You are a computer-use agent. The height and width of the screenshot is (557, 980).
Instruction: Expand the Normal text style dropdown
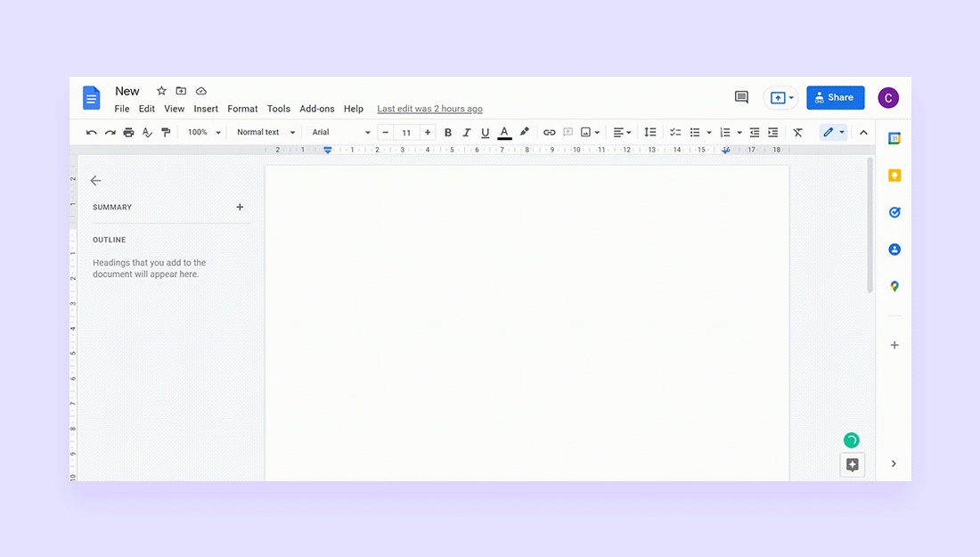[x=265, y=133]
